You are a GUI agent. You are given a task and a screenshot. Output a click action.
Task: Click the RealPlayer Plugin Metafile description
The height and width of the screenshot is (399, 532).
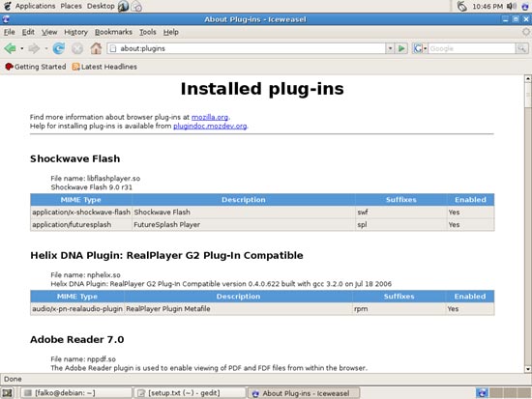168,309
